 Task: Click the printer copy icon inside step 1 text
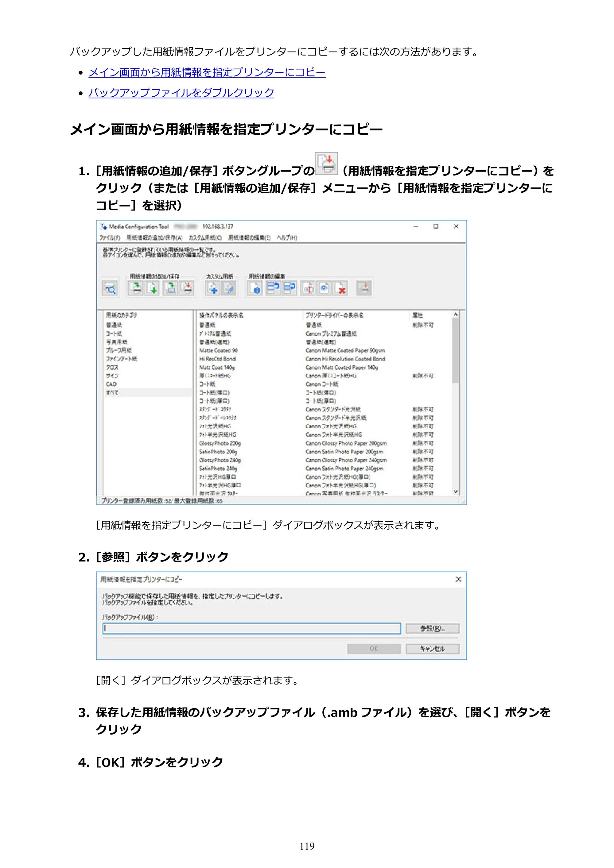[x=326, y=163]
